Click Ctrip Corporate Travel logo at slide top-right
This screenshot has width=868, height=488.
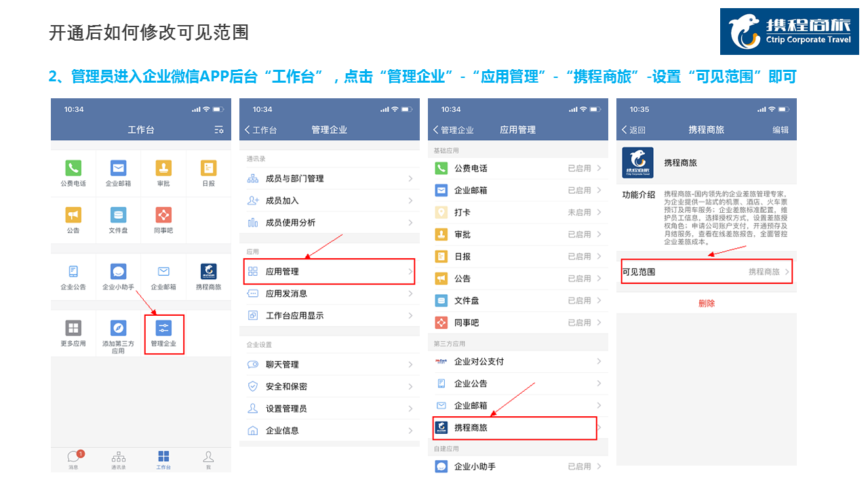789,31
